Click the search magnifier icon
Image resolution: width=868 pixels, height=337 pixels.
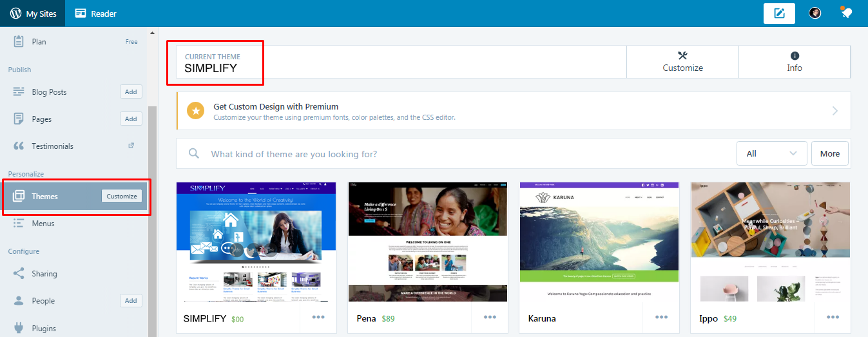(194, 153)
